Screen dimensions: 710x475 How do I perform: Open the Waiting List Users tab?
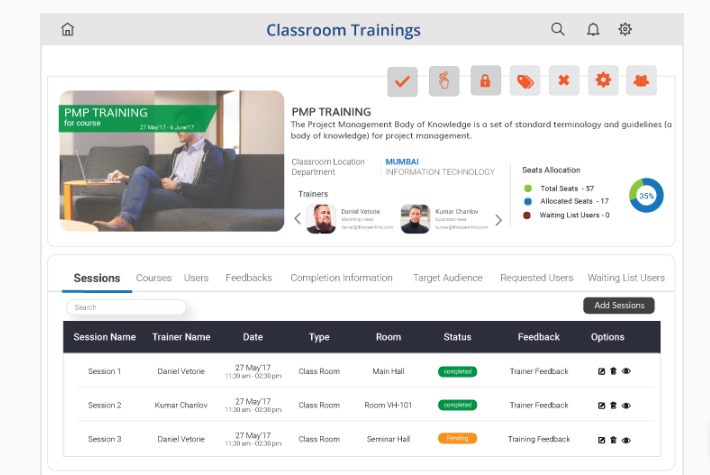626,278
